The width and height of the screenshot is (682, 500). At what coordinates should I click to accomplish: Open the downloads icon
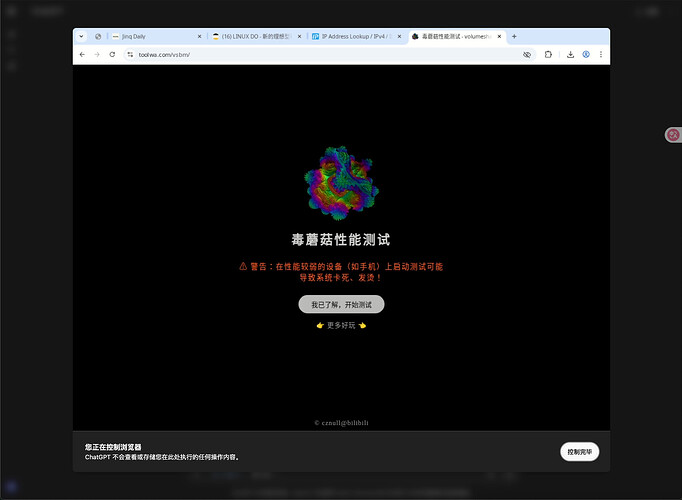(x=570, y=54)
